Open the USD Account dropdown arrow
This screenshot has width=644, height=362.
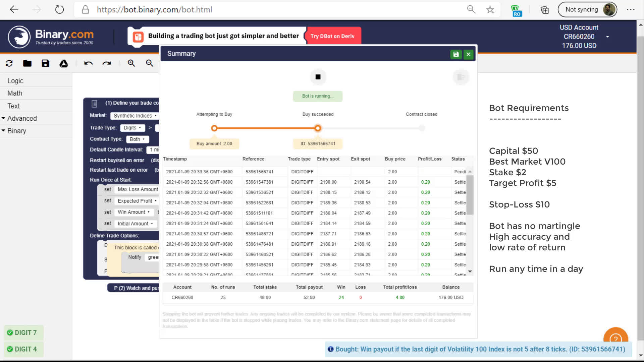click(x=607, y=37)
